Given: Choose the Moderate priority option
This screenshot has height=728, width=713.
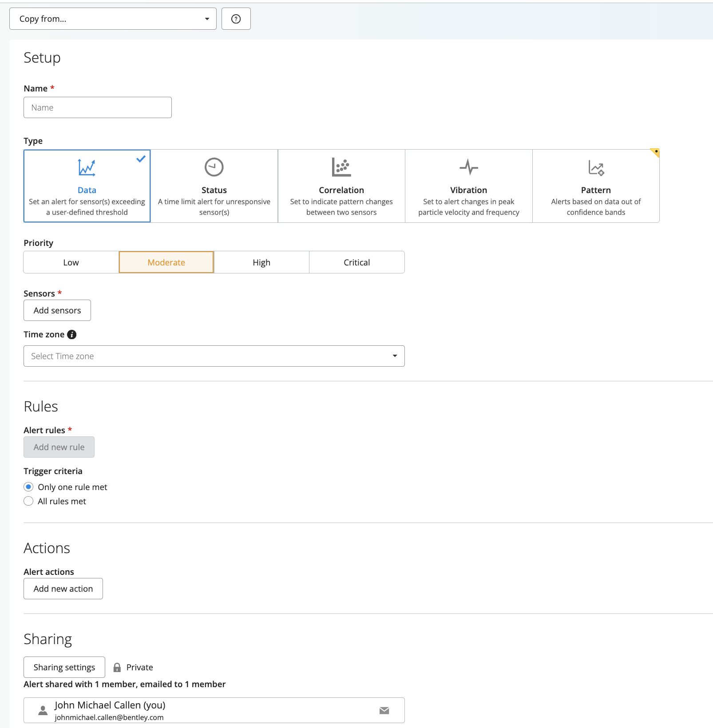Looking at the screenshot, I should click(166, 262).
